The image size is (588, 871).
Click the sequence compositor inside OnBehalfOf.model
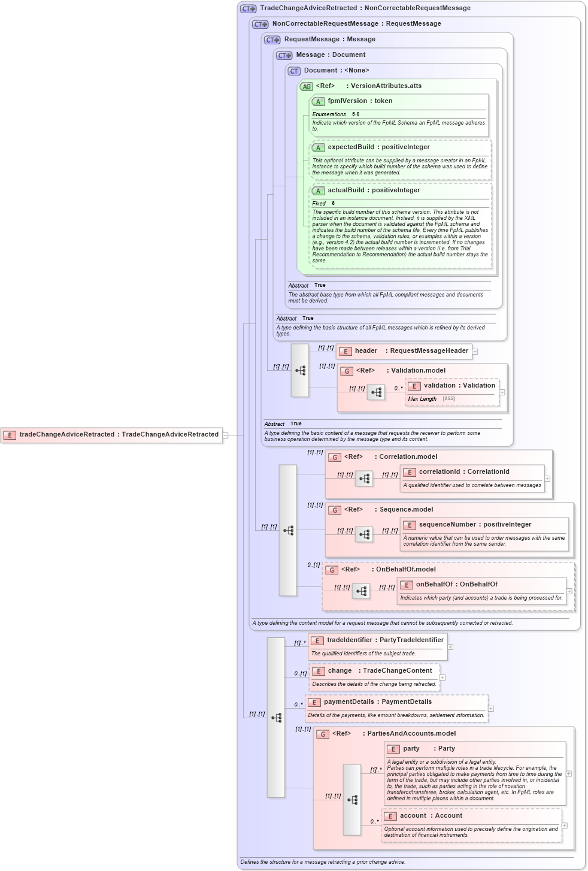pos(361,592)
